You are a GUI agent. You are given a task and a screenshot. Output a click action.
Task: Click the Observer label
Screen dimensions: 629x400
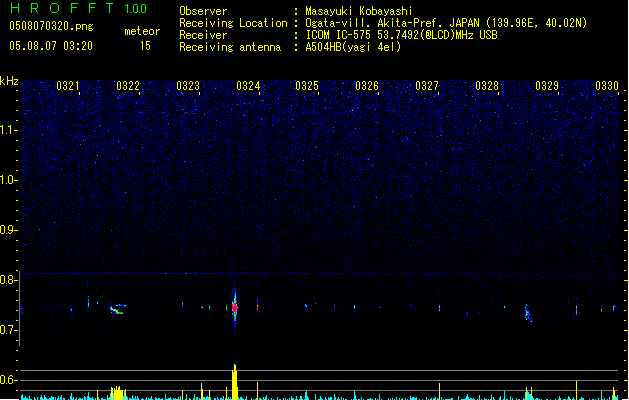[203, 11]
